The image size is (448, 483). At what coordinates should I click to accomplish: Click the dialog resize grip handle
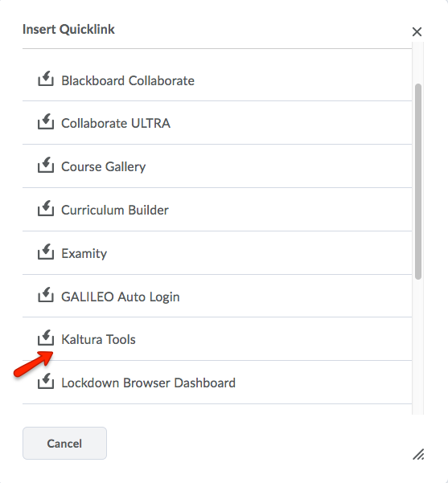coord(418,454)
